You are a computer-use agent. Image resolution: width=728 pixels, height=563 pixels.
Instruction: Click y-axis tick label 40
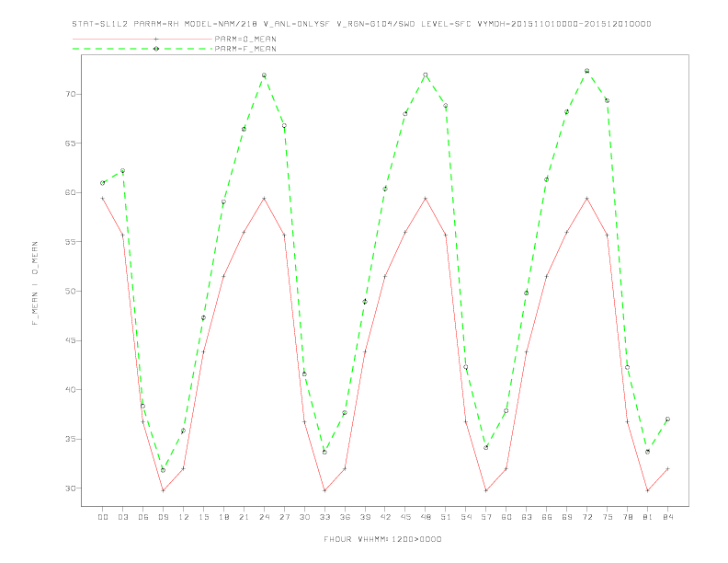(70, 390)
